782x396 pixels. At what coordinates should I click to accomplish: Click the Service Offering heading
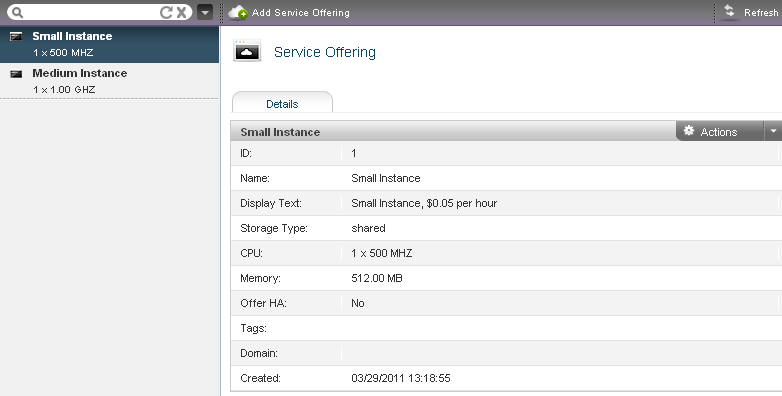pyautogui.click(x=325, y=52)
